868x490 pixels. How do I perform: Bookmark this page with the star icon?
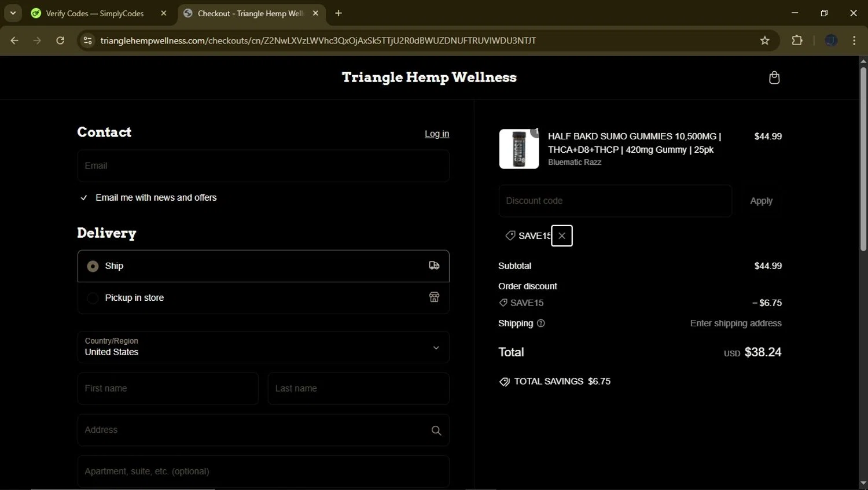765,40
